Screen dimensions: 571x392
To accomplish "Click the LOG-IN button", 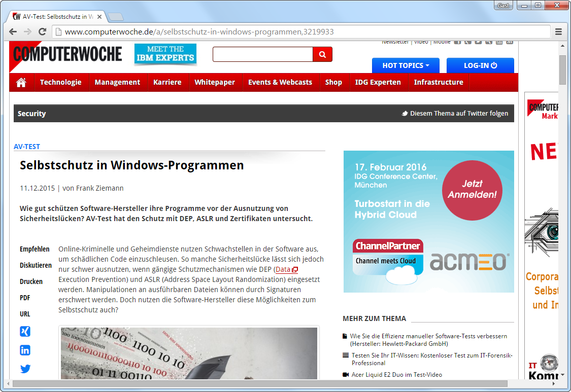I will pyautogui.click(x=480, y=65).
